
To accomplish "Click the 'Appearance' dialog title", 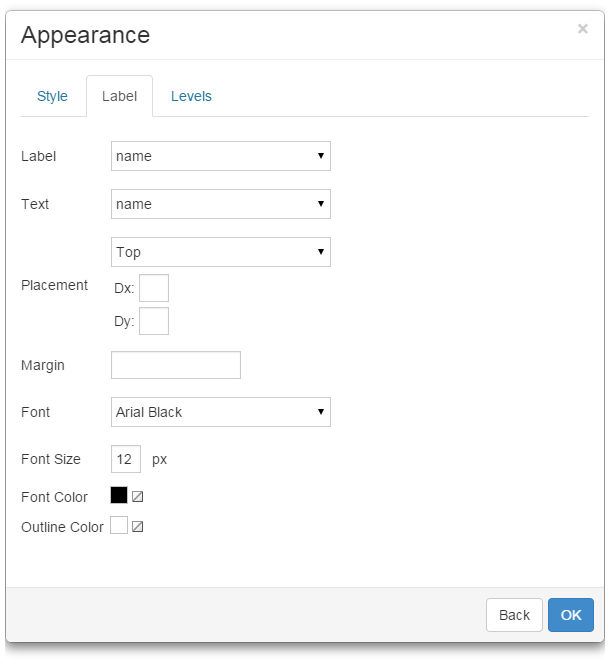I will pos(86,35).
